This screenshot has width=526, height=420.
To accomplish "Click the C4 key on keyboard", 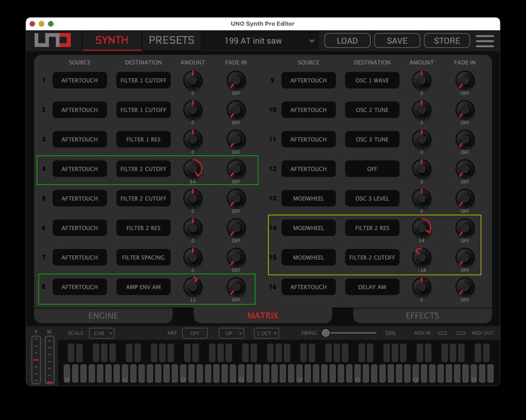I will click(300, 373).
